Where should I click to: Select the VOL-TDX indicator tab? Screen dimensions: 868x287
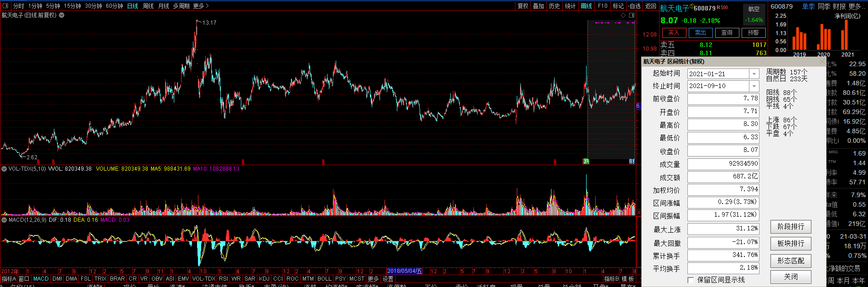203,279
